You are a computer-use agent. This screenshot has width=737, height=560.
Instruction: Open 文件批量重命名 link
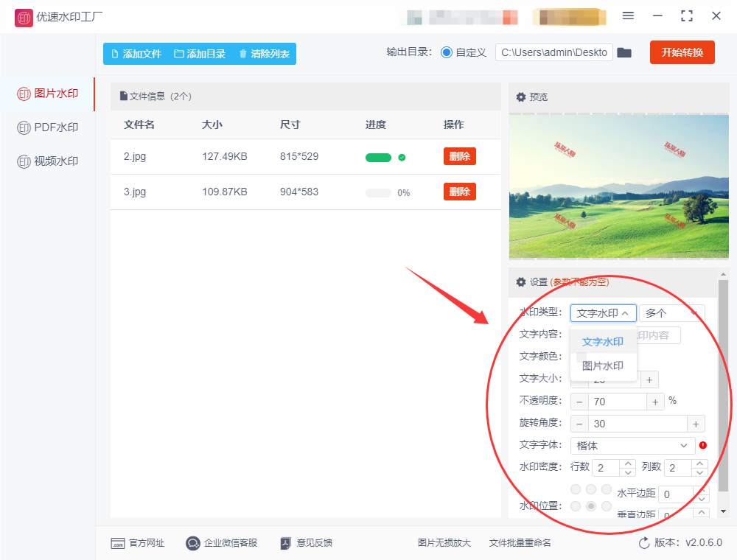click(x=520, y=543)
